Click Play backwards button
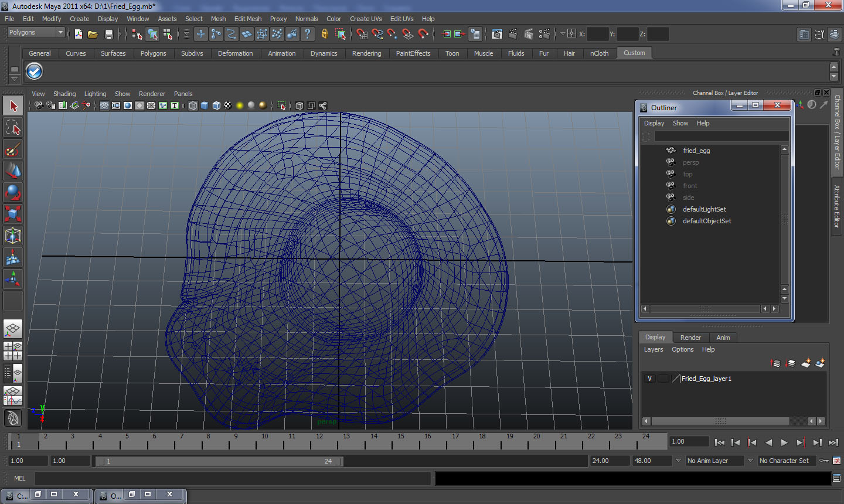Screen dimensions: 844x504 point(768,442)
